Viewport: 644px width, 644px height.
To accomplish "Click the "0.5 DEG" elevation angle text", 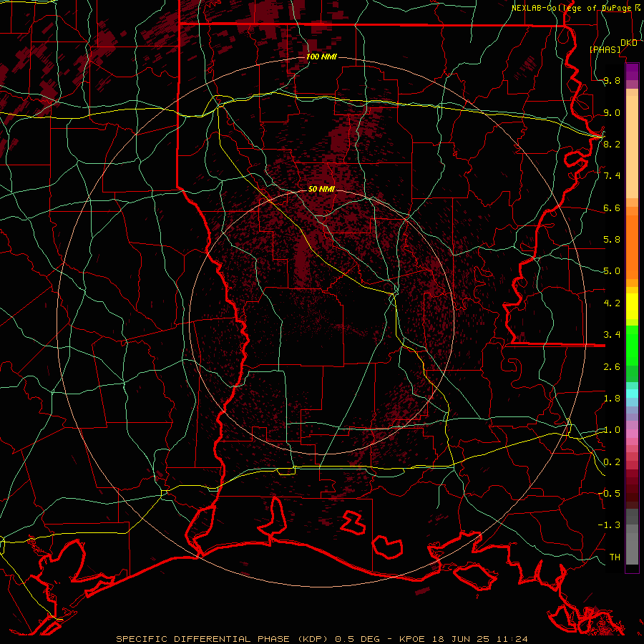I will pyautogui.click(x=356, y=639).
